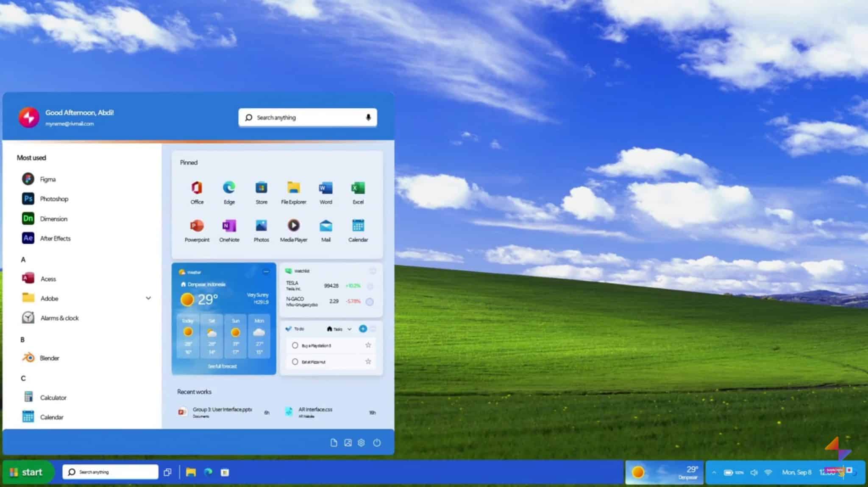Screen dimensions: 868x487
Task: Check off the Buy a Playstation 5 task
Action: coord(295,345)
